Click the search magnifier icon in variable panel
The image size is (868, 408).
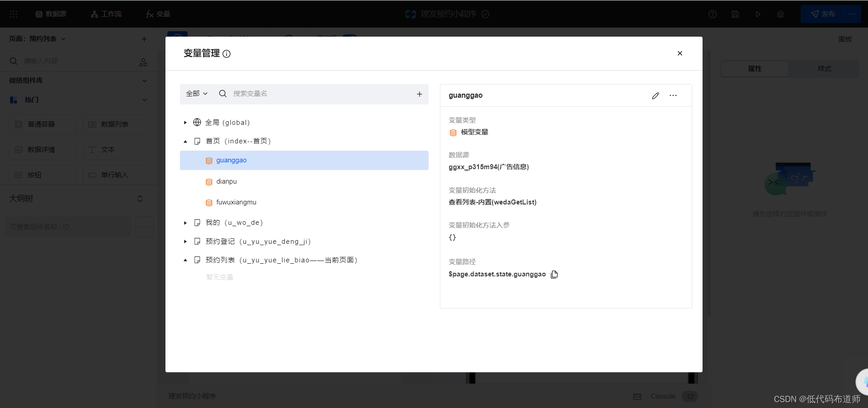pyautogui.click(x=222, y=94)
